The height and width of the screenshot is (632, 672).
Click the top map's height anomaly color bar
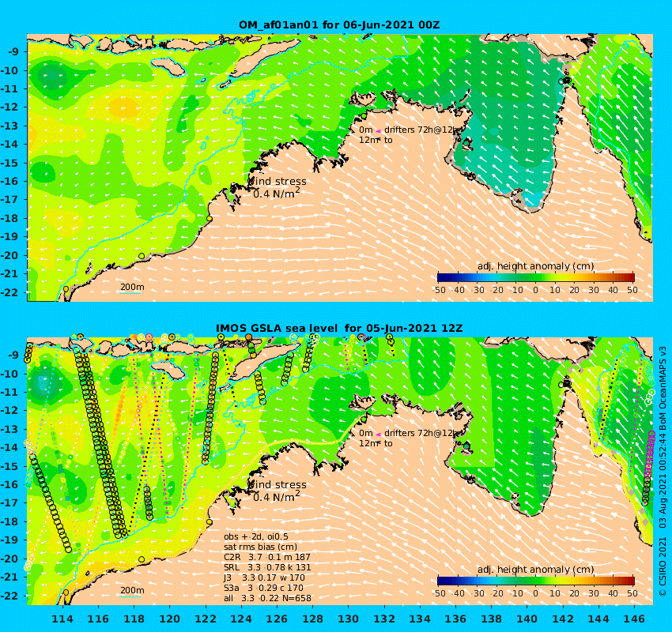(x=536, y=277)
